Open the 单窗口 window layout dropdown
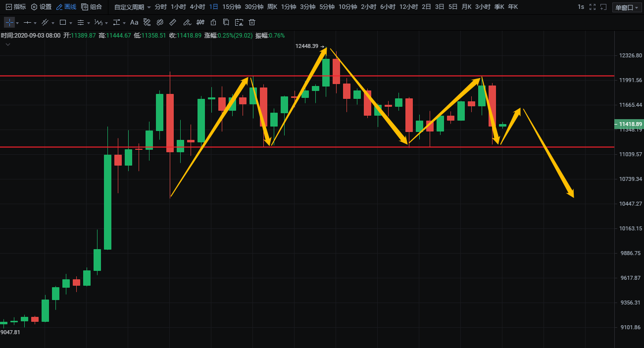Image resolution: width=644 pixels, height=348 pixels. (626, 7)
